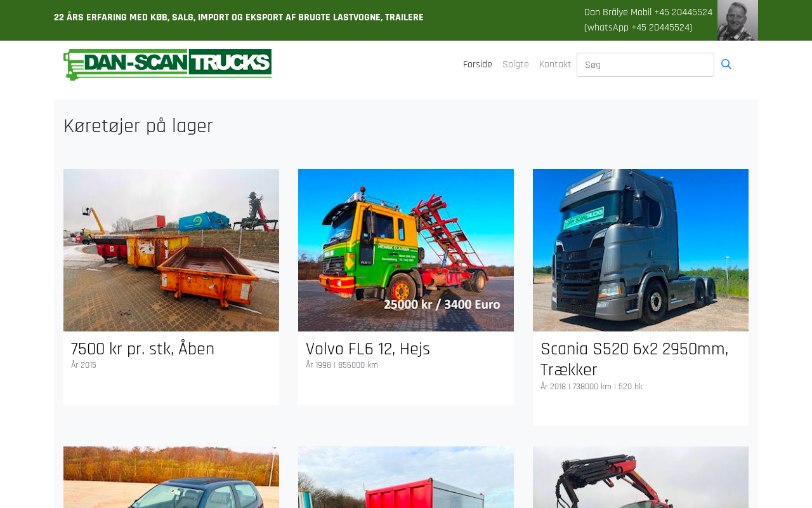This screenshot has width=812, height=508.
Task: Open the blue car listing photo
Action: point(171,478)
